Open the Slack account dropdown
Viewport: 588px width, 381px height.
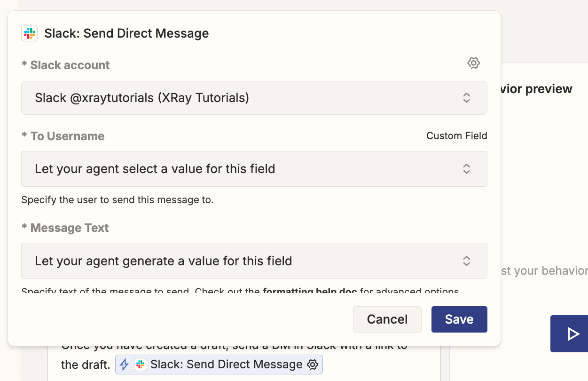point(254,98)
